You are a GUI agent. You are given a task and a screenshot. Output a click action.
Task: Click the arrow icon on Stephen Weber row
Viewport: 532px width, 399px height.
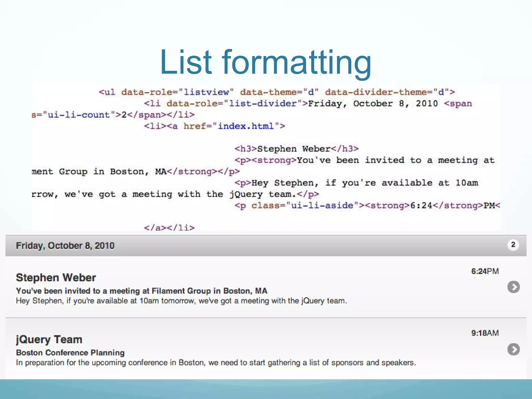513,287
